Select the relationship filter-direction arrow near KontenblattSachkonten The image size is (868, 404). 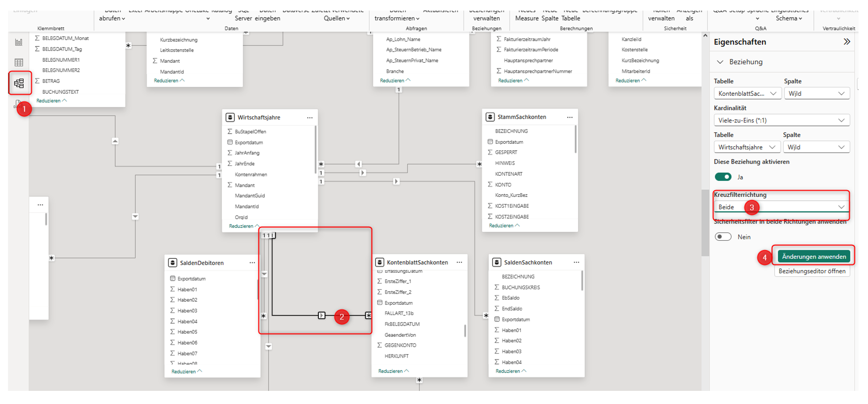tap(321, 315)
